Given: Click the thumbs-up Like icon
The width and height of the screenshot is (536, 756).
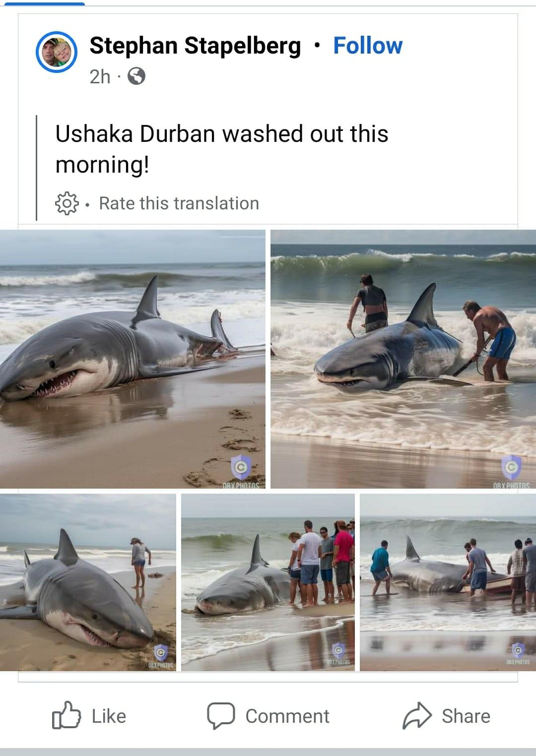Looking at the screenshot, I should pyautogui.click(x=67, y=715).
